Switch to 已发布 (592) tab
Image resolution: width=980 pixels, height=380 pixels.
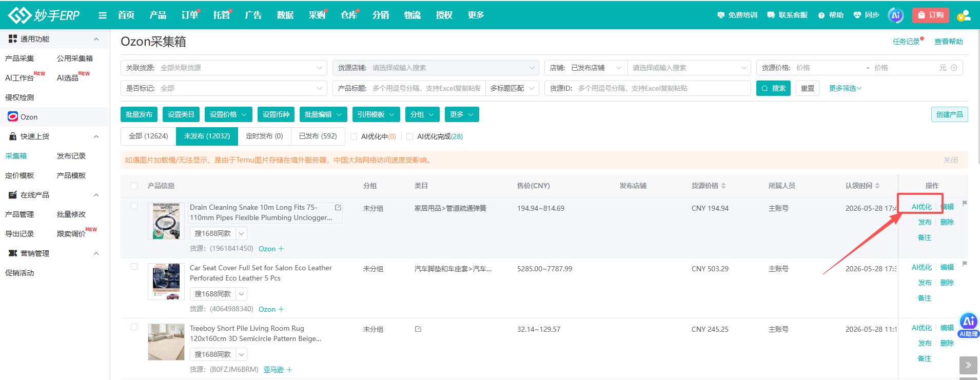coord(318,136)
